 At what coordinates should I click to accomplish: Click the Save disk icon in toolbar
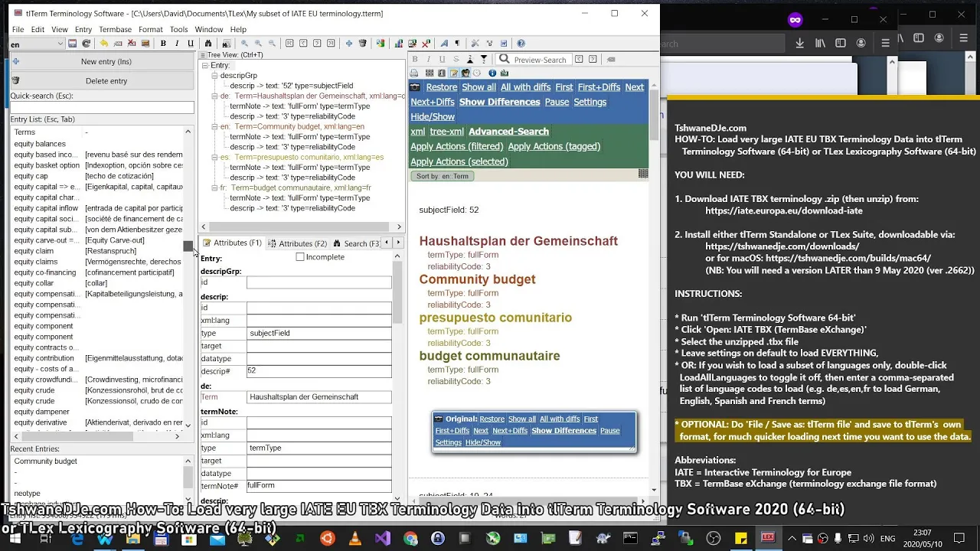tap(73, 44)
